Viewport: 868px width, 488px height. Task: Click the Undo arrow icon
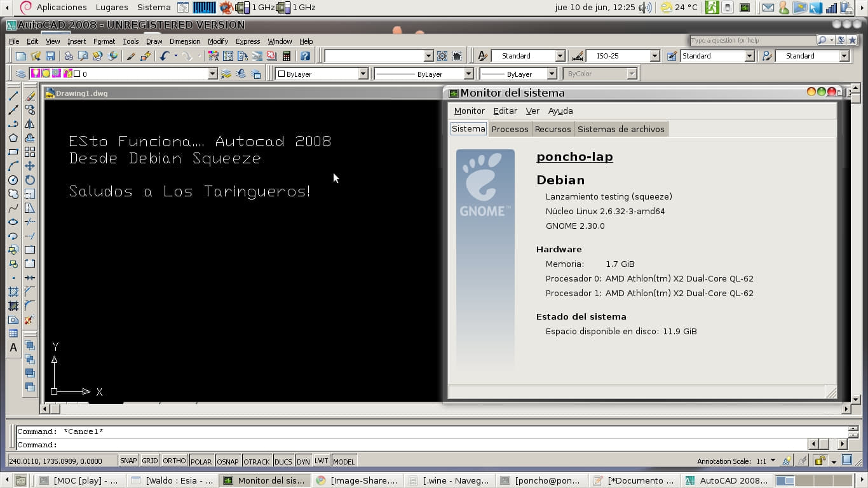pyautogui.click(x=164, y=56)
